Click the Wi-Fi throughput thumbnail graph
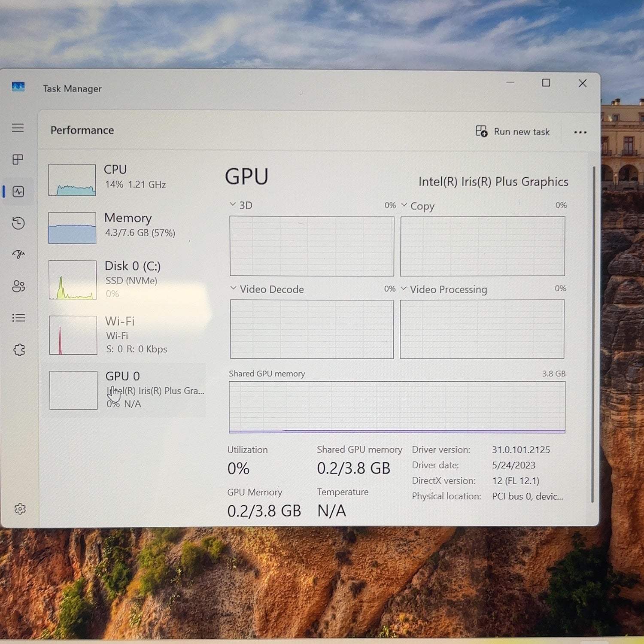644x644 pixels. (73, 335)
